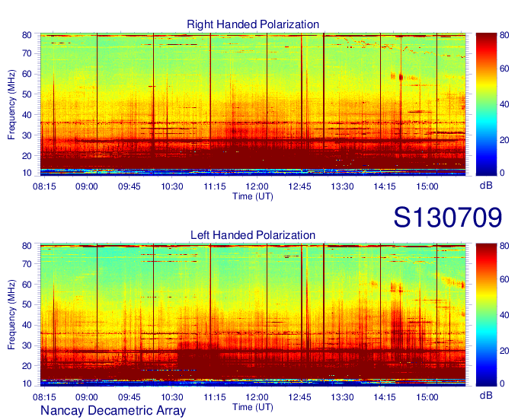Viewport: 518px width, 420px height.
Task: Click the 'Nancay Decametric Array' caption
Action: point(113,410)
